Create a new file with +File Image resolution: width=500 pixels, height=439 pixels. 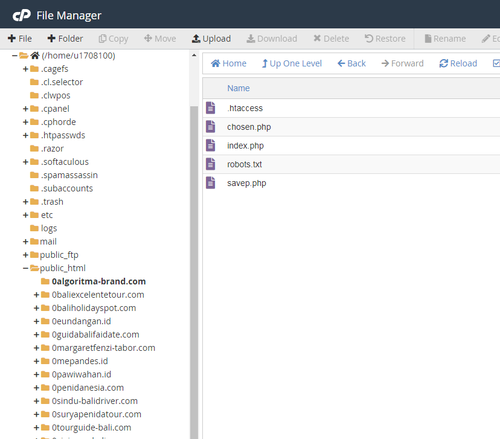tap(20, 39)
